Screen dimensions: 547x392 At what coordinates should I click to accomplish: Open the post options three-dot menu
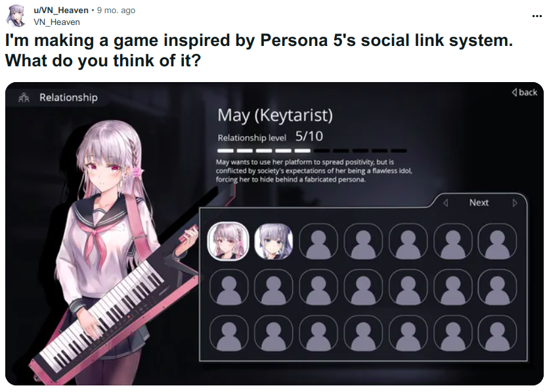click(536, 16)
